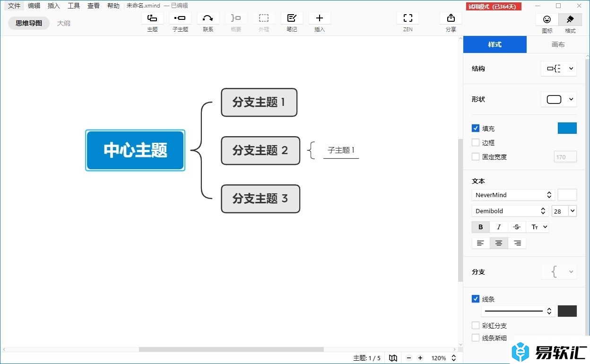Zoom in with the plus button
This screenshot has height=364, width=590.
coord(420,358)
